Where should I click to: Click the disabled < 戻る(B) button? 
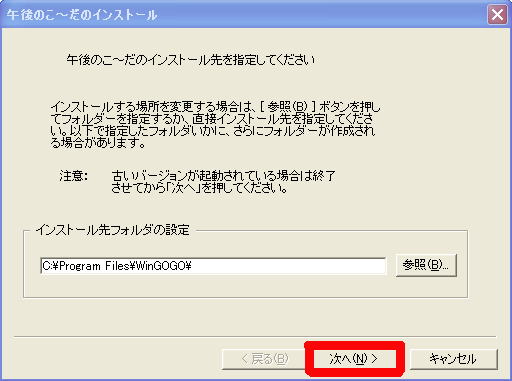[x=263, y=359]
